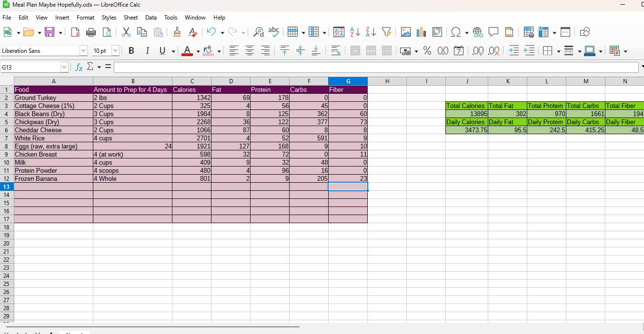Viewport: 644px width, 334px height.
Task: Toggle Print Preview
Action: [x=107, y=32]
